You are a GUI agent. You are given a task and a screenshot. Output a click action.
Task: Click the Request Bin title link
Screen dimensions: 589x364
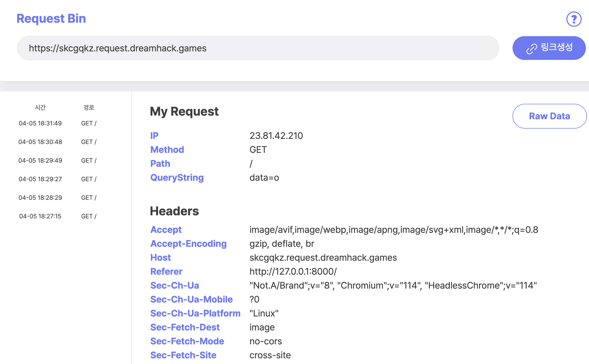point(51,19)
